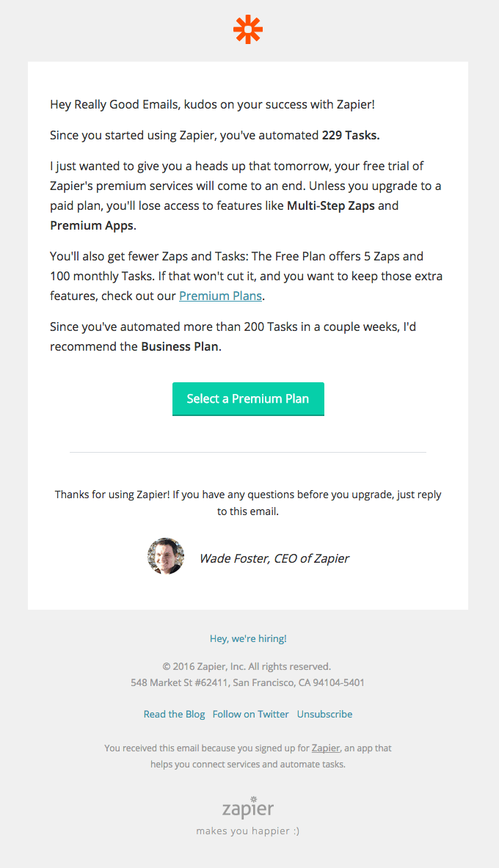Click the Free Plan description paragraph

[248, 277]
